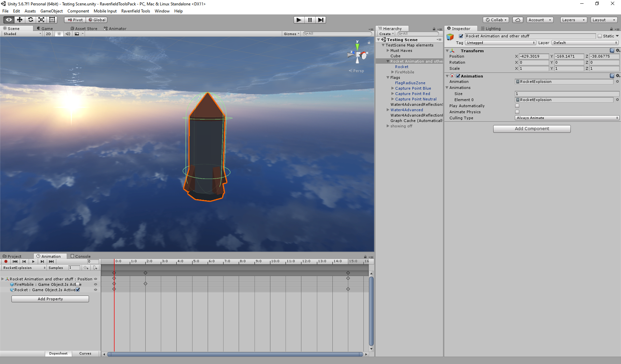Expand the Capture Point Blue item
621x364 pixels.
tap(393, 88)
